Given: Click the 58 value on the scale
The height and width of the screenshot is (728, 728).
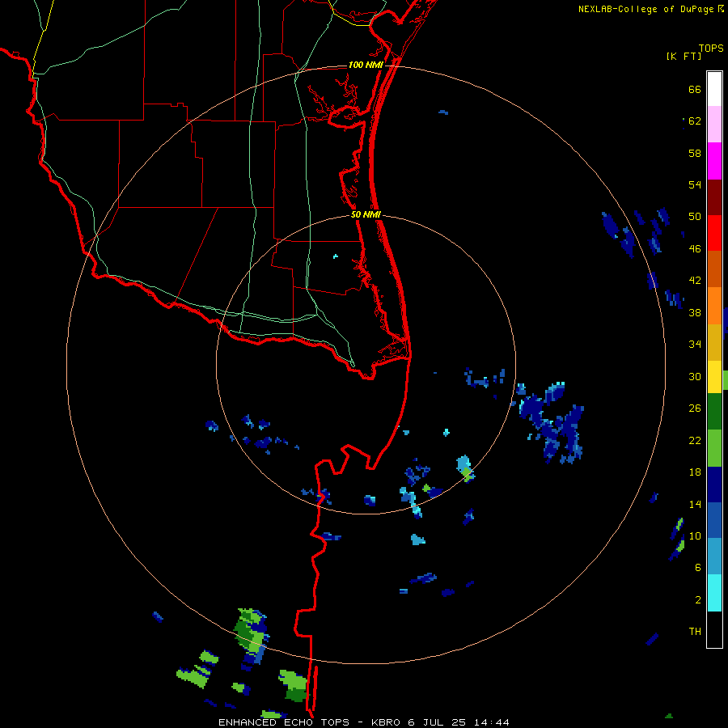Looking at the screenshot, I should [695, 153].
